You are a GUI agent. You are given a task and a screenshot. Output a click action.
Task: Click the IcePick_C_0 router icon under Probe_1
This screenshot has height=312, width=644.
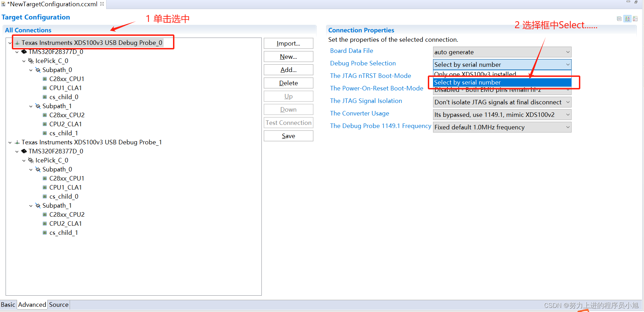pyautogui.click(x=31, y=160)
